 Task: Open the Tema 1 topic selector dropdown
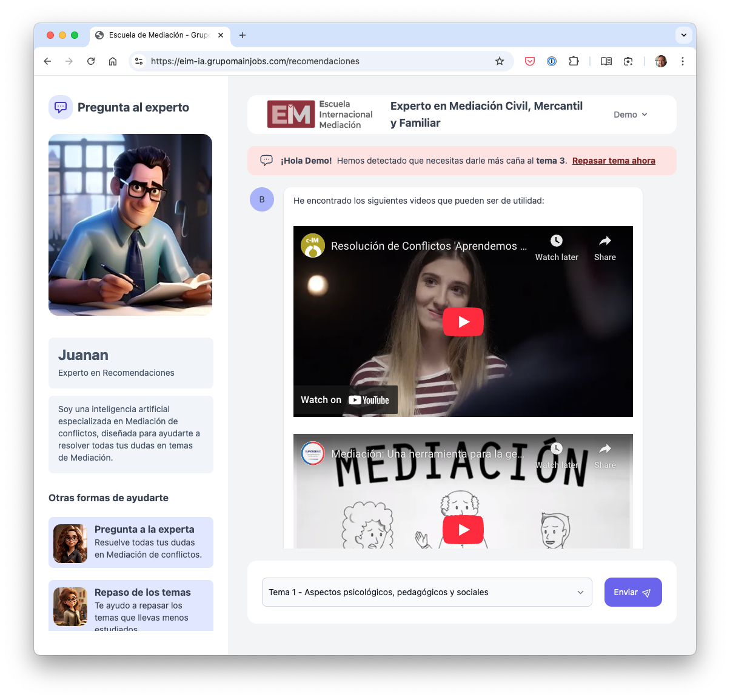(427, 592)
